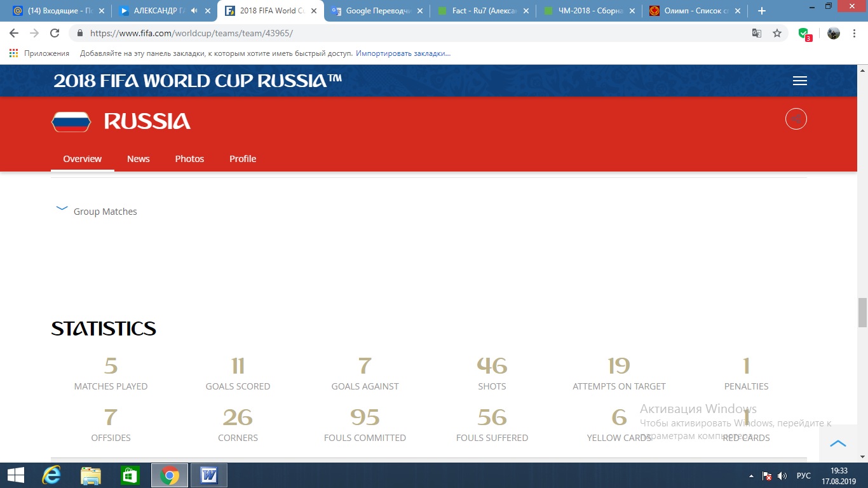Click the OFFSIDES label
The image size is (868, 488).
pyautogui.click(x=111, y=438)
